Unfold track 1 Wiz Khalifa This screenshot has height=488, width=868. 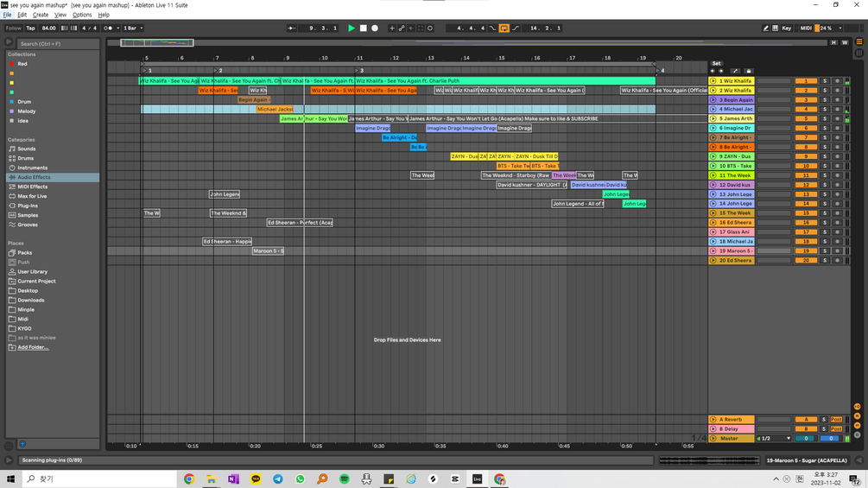[713, 81]
